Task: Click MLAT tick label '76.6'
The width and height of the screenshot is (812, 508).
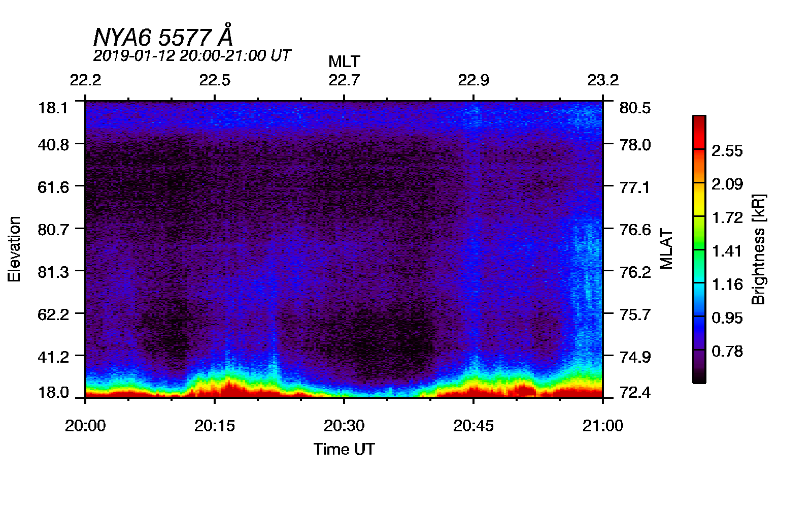Action: pos(635,230)
